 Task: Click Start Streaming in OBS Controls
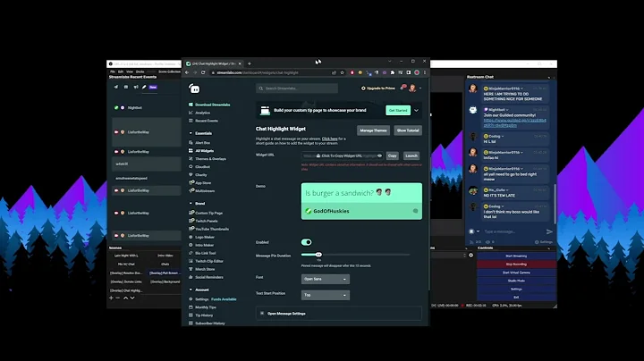point(516,256)
